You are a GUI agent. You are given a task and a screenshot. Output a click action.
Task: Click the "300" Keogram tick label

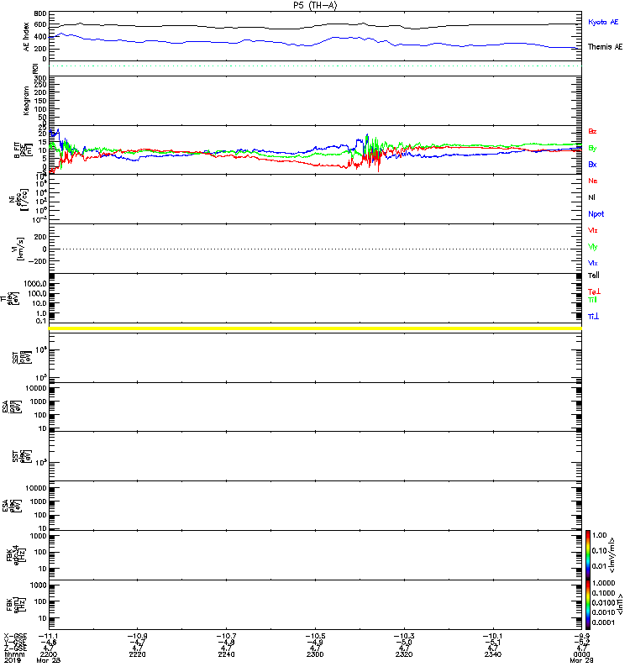(40, 78)
